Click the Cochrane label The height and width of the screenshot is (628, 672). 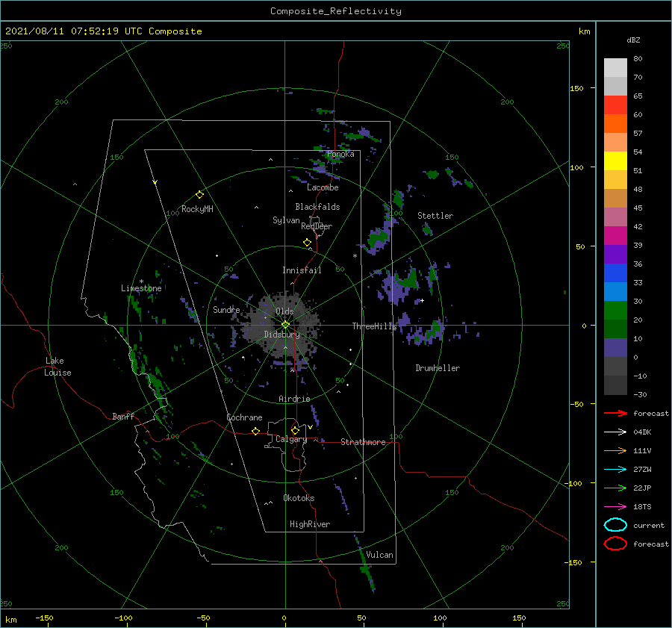pos(244,417)
